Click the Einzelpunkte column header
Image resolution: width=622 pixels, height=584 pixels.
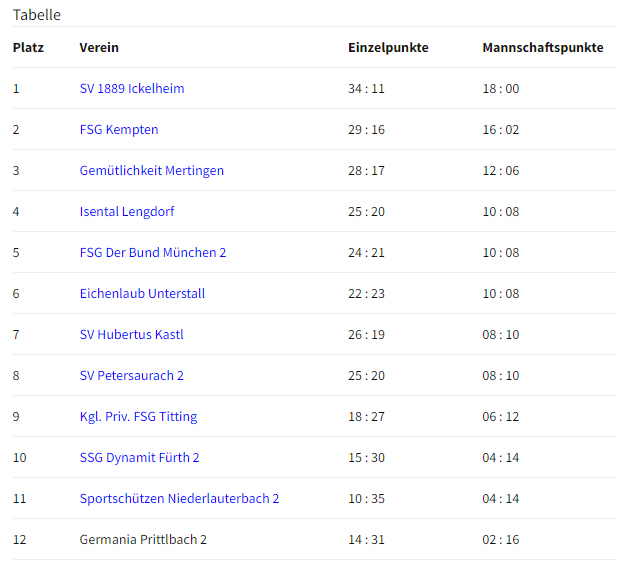coord(388,48)
